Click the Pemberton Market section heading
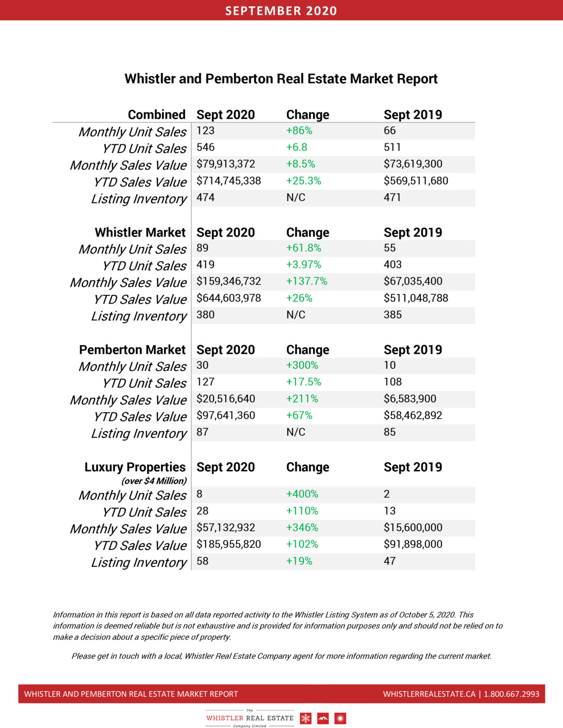This screenshot has width=563, height=728. 132,350
